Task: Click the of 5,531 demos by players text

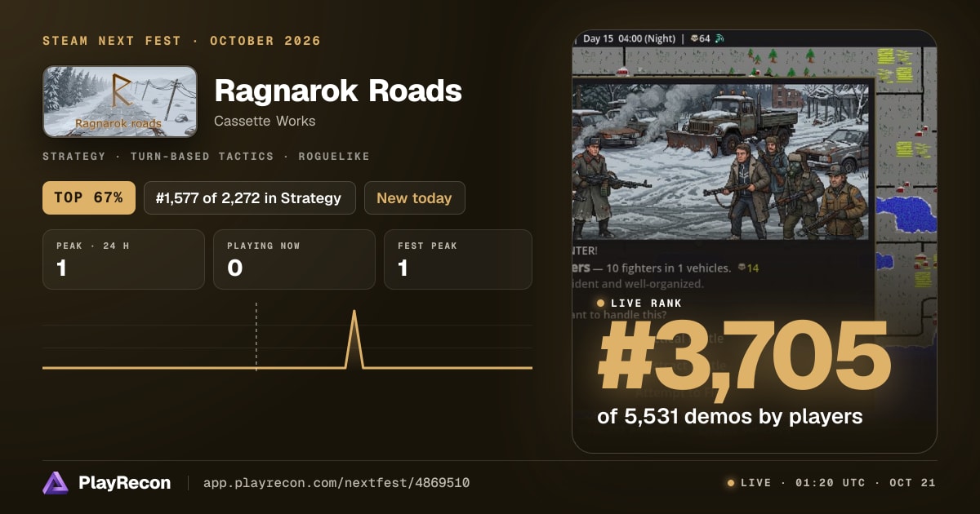Action: pyautogui.click(x=730, y=416)
